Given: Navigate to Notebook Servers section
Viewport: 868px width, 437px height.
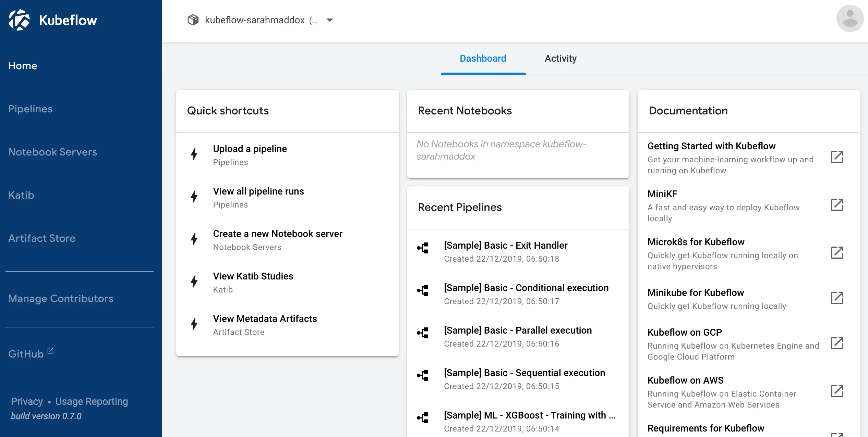Looking at the screenshot, I should pyautogui.click(x=52, y=152).
